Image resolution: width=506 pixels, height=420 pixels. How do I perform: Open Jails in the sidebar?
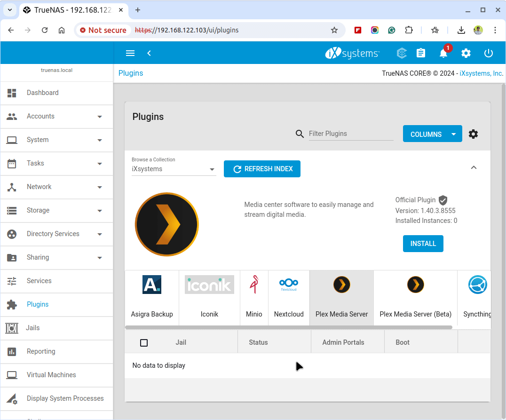[x=57, y=328]
